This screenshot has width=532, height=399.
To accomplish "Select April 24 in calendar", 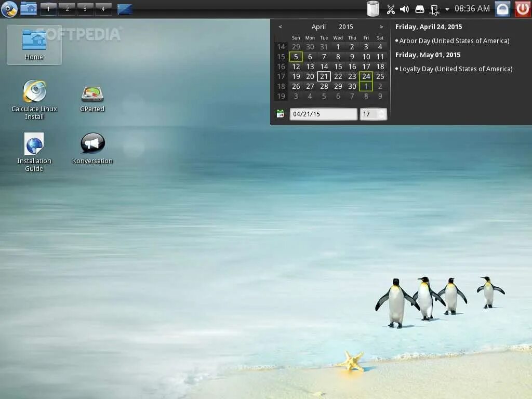I will 366,76.
